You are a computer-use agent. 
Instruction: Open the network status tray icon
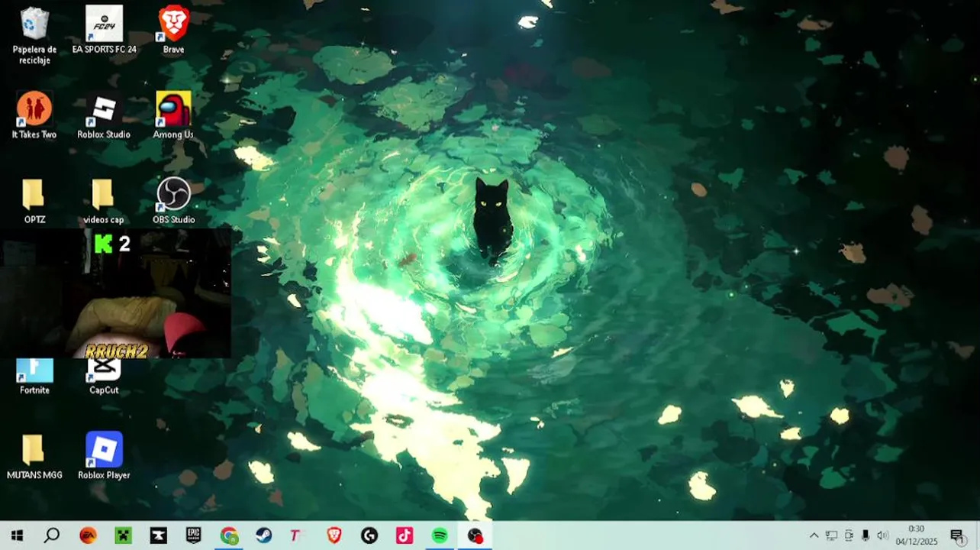click(831, 535)
